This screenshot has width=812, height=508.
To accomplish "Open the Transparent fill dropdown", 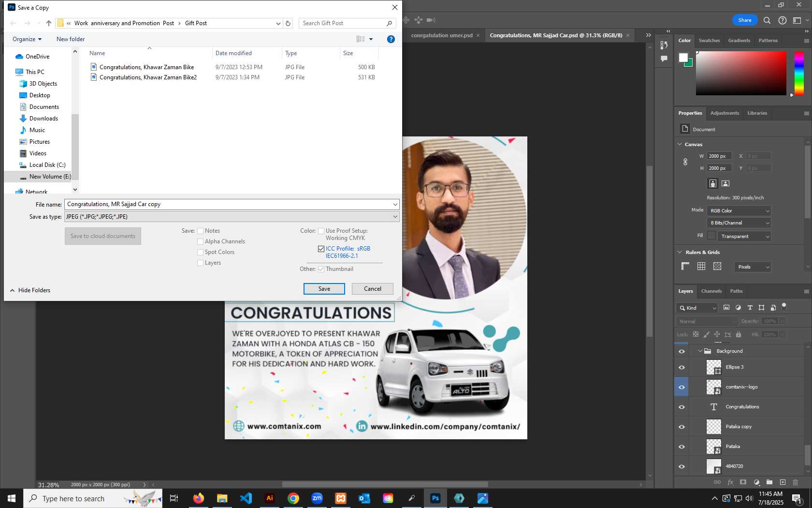I will pos(744,237).
